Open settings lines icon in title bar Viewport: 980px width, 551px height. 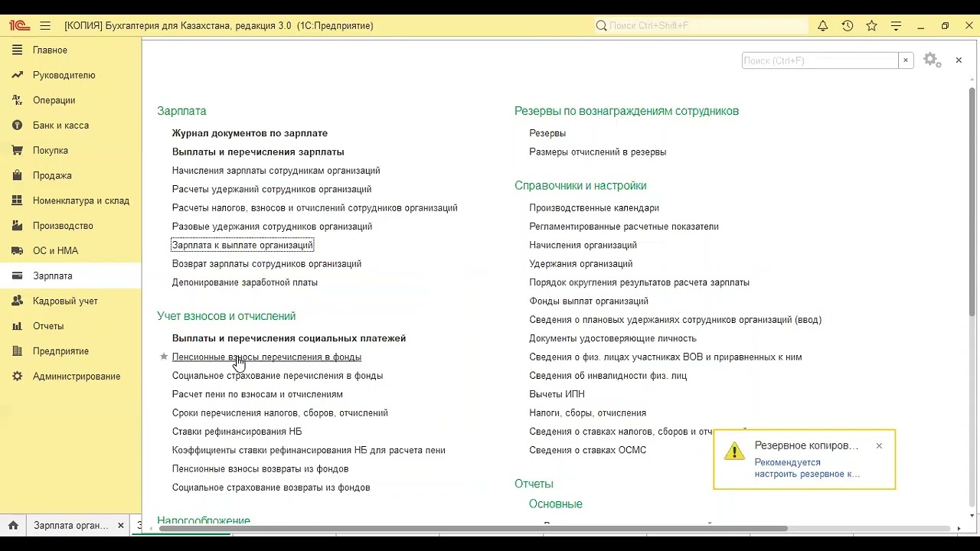click(897, 25)
